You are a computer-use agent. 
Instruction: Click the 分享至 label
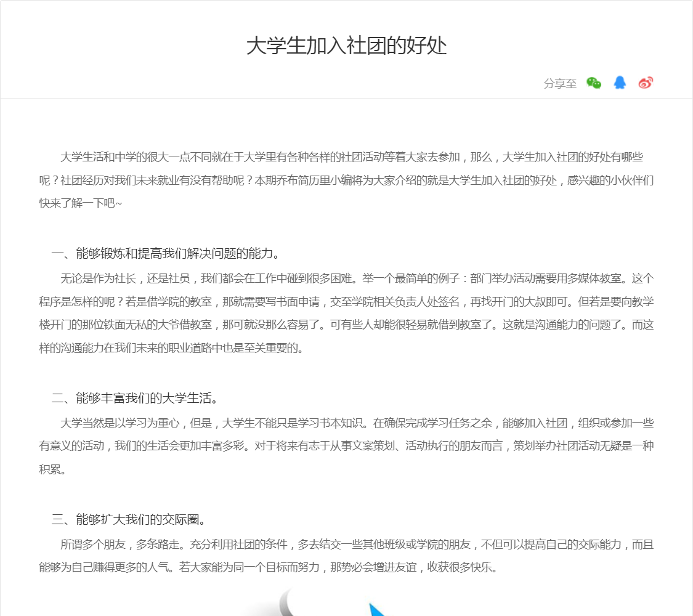click(x=560, y=84)
